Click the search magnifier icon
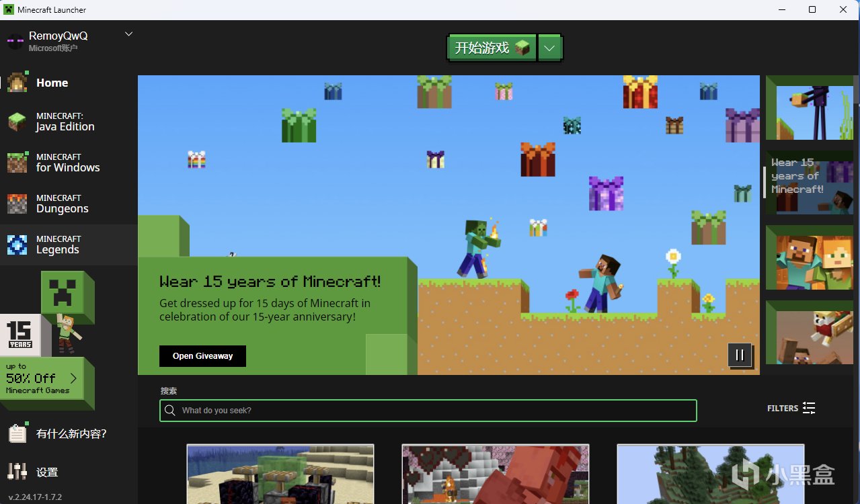860x504 pixels. click(x=171, y=411)
